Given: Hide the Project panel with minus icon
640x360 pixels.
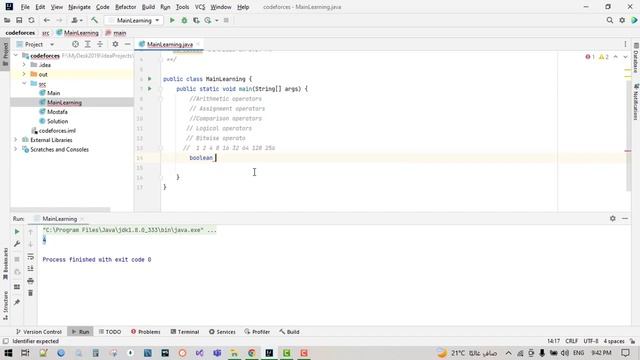Looking at the screenshot, I should coord(127,44).
